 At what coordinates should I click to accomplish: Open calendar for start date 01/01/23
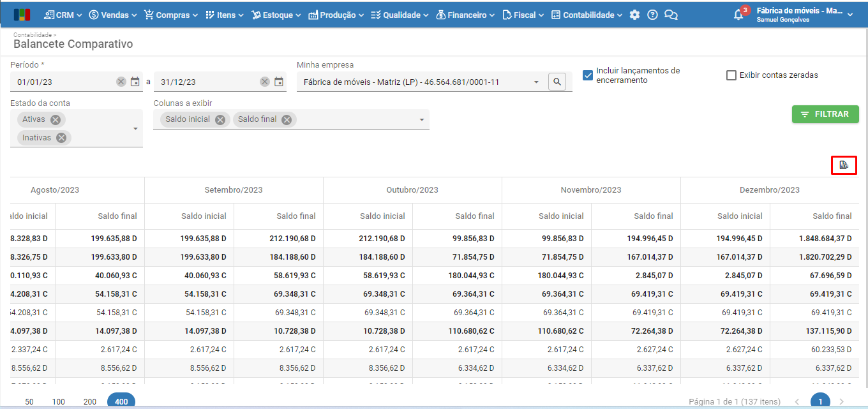point(135,82)
